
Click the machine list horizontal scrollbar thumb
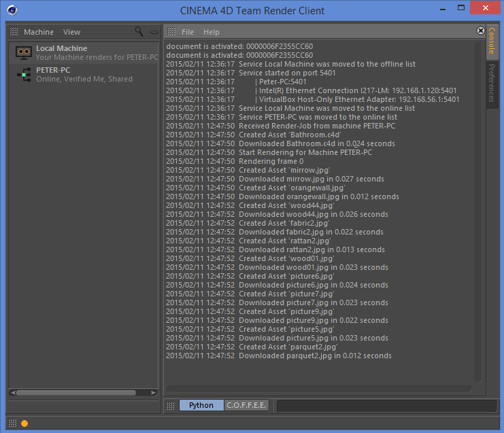coord(76,392)
